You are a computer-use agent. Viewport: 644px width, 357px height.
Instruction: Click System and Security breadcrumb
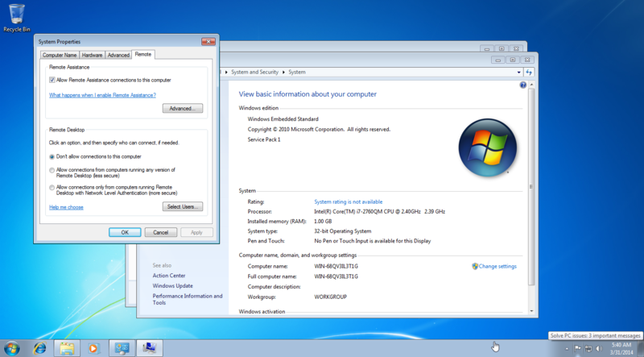[x=254, y=72]
